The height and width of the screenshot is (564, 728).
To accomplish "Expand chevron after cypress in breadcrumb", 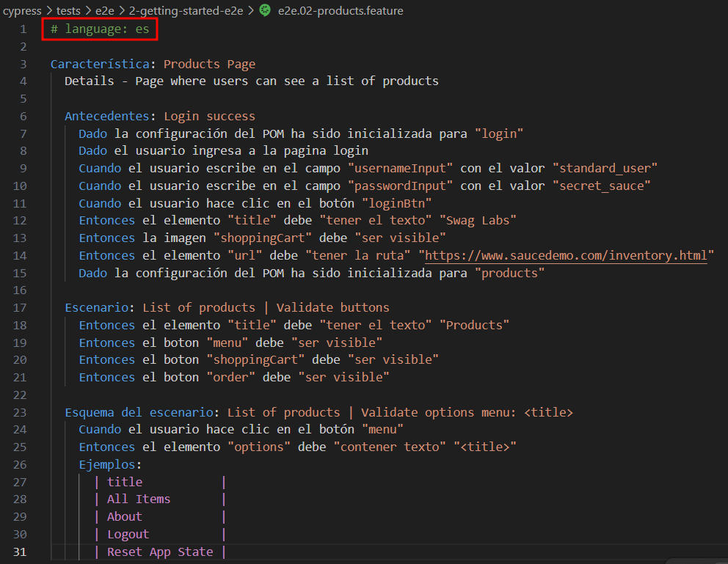I will point(49,11).
